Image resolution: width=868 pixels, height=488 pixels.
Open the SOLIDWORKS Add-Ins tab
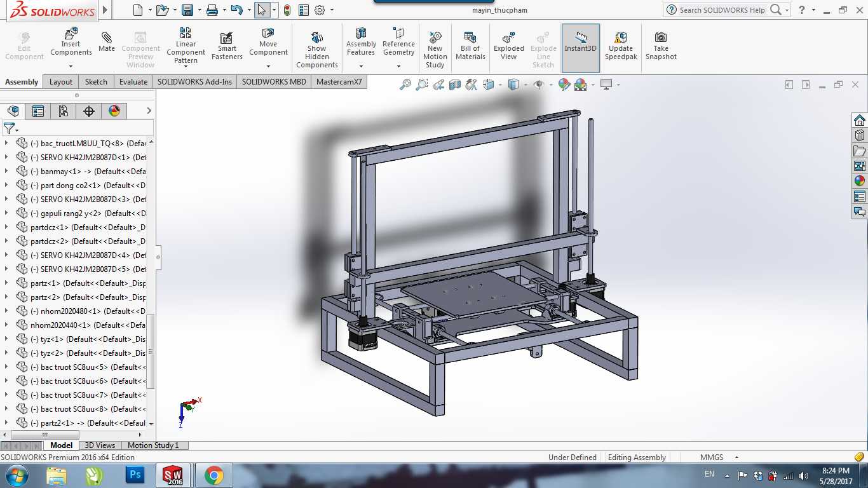[194, 82]
